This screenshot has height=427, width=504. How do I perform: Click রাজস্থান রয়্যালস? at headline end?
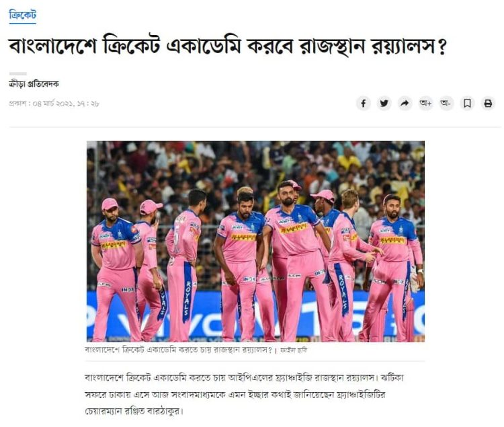point(372,46)
